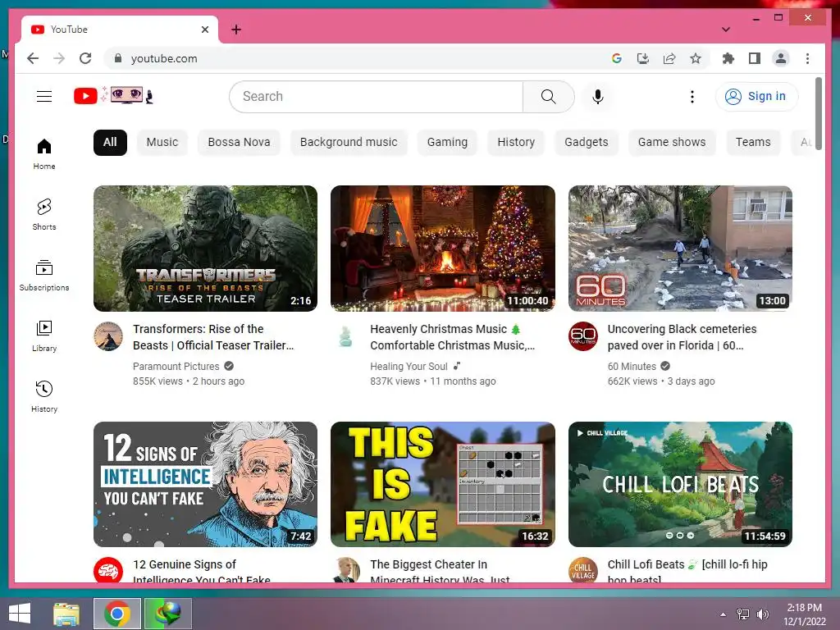This screenshot has height=630, width=840.
Task: Play the 12 Signs of Intelligence thumbnail
Action: tap(205, 484)
